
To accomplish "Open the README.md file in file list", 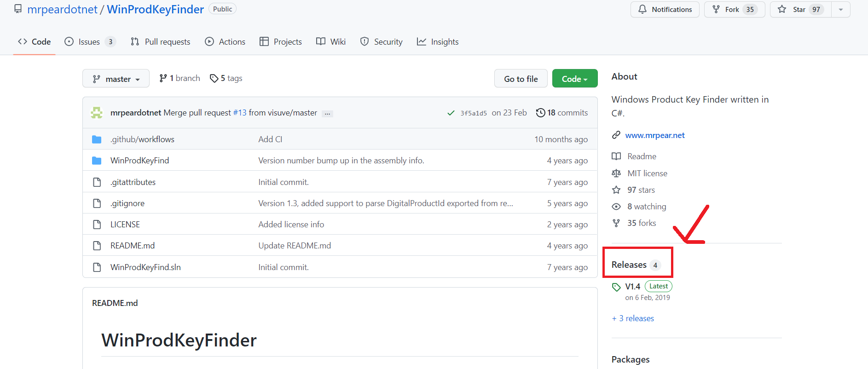I will 133,246.
